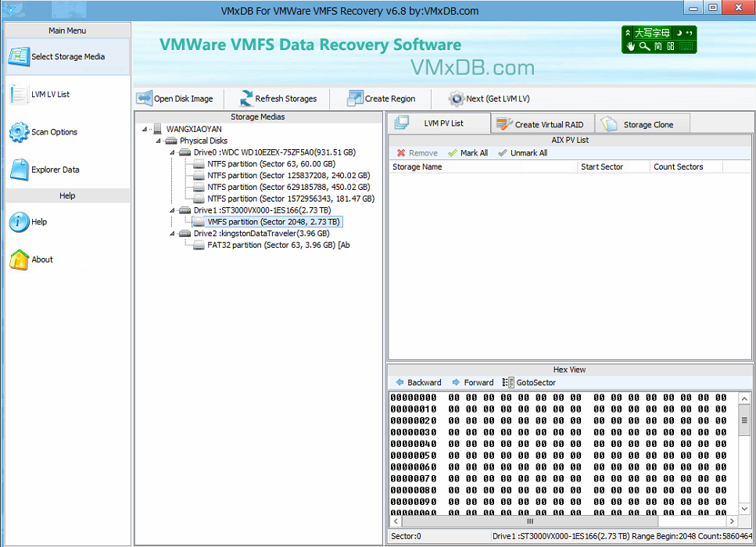
Task: Click the Forward arrow in Hex View
Action: (456, 382)
